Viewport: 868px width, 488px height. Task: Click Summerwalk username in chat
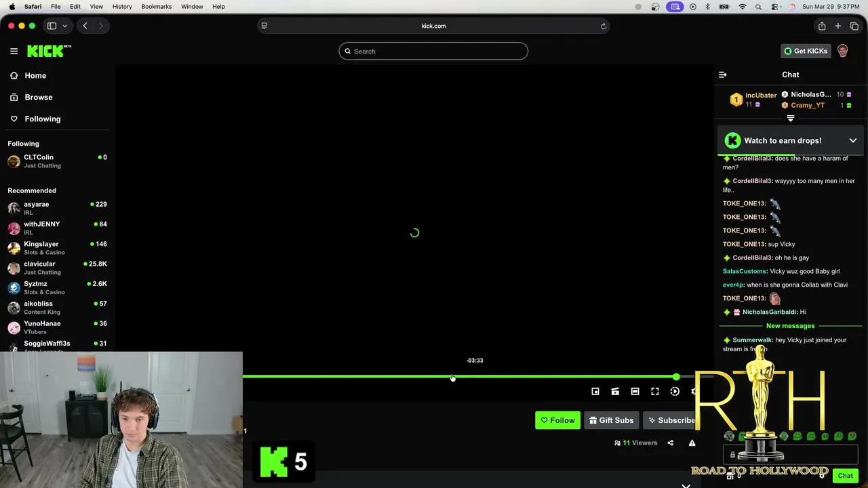pyautogui.click(x=752, y=340)
